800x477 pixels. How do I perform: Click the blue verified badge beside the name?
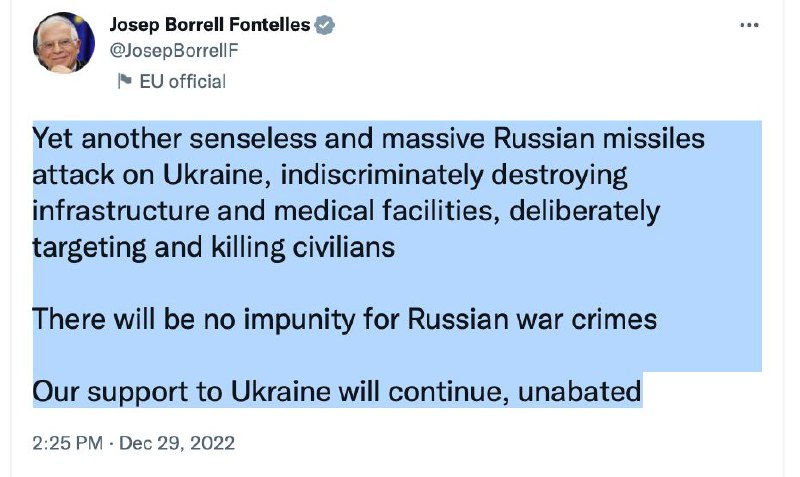click(325, 27)
